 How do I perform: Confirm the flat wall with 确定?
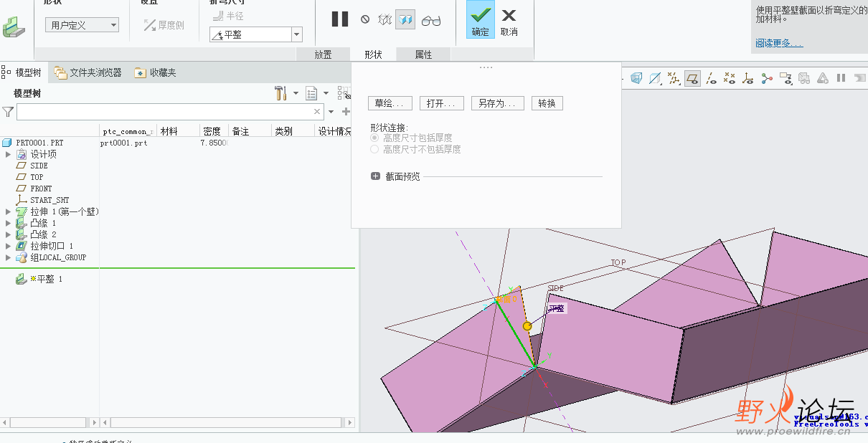point(481,19)
